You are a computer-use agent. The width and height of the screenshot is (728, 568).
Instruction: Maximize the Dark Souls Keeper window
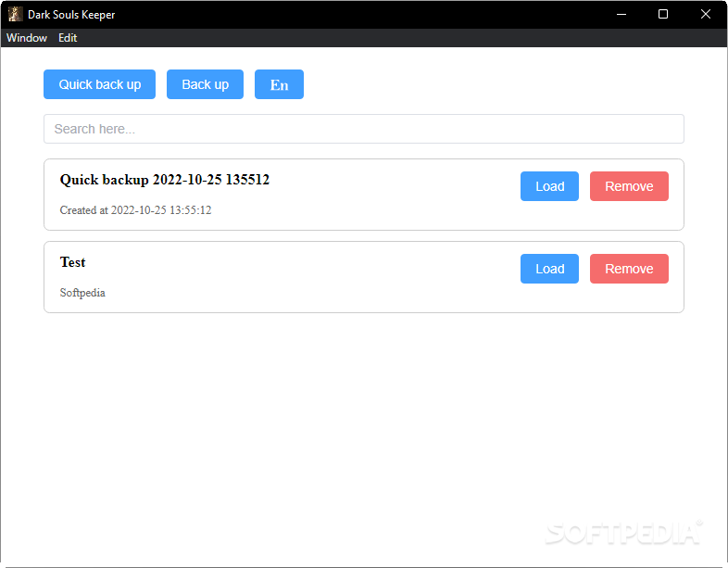click(x=663, y=15)
